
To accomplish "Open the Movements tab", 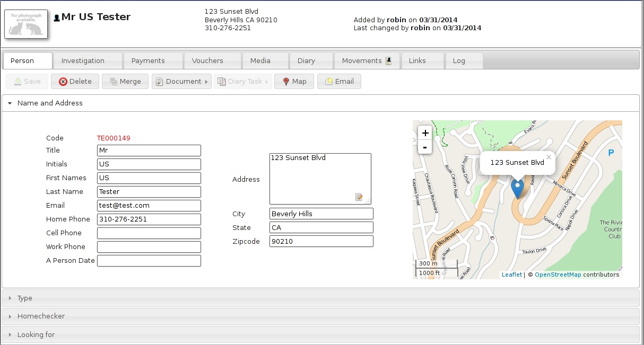I will click(x=367, y=61).
